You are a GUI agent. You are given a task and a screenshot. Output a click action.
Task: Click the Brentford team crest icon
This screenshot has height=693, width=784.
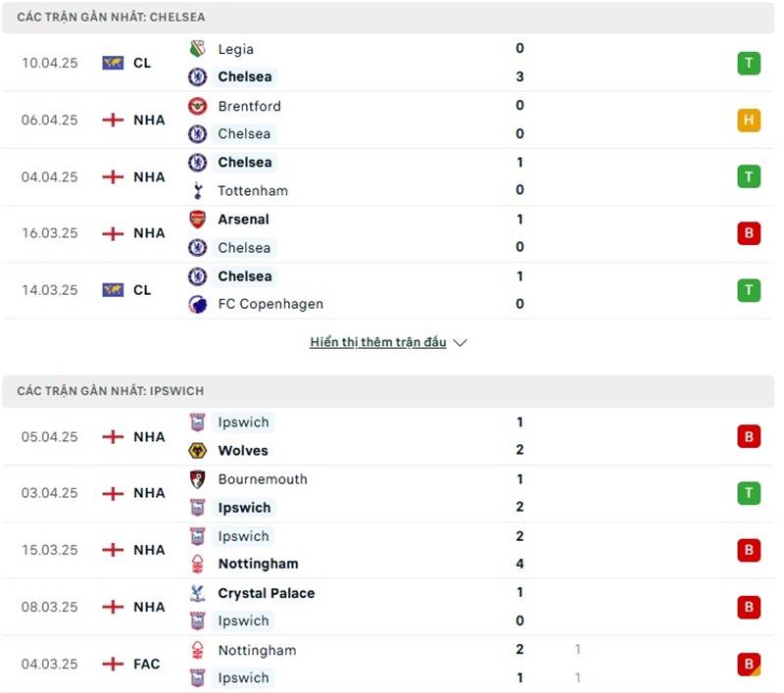coord(197,106)
